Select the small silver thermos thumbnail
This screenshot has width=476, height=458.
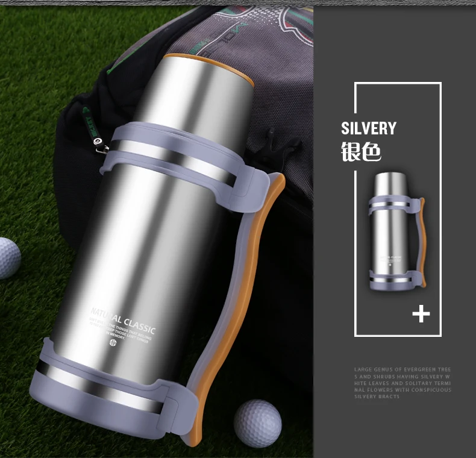(397, 232)
